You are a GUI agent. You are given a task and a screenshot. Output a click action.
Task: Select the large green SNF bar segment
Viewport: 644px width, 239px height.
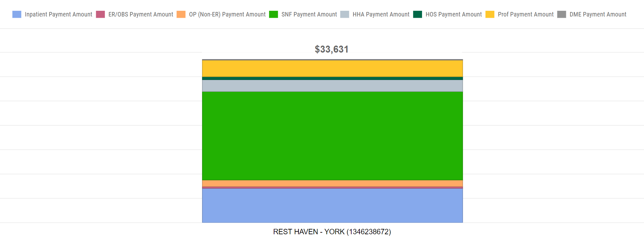(332, 136)
